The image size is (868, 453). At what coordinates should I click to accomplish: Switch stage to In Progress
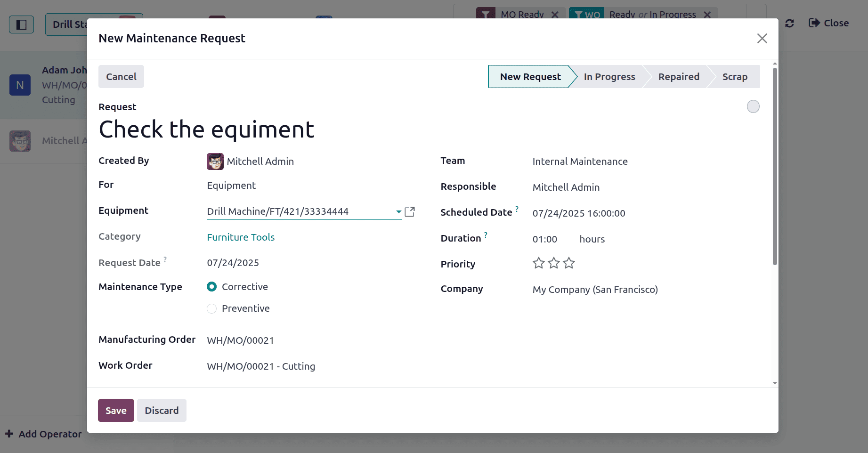pyautogui.click(x=609, y=77)
